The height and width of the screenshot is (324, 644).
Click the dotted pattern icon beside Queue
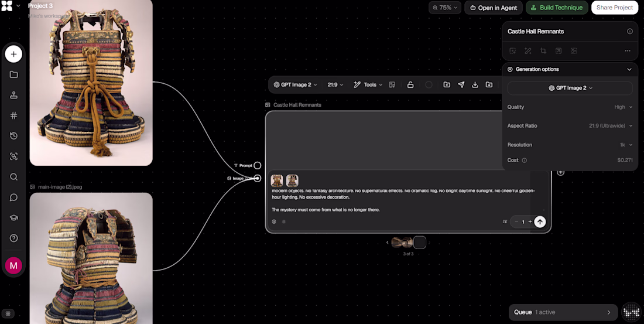[x=632, y=312]
